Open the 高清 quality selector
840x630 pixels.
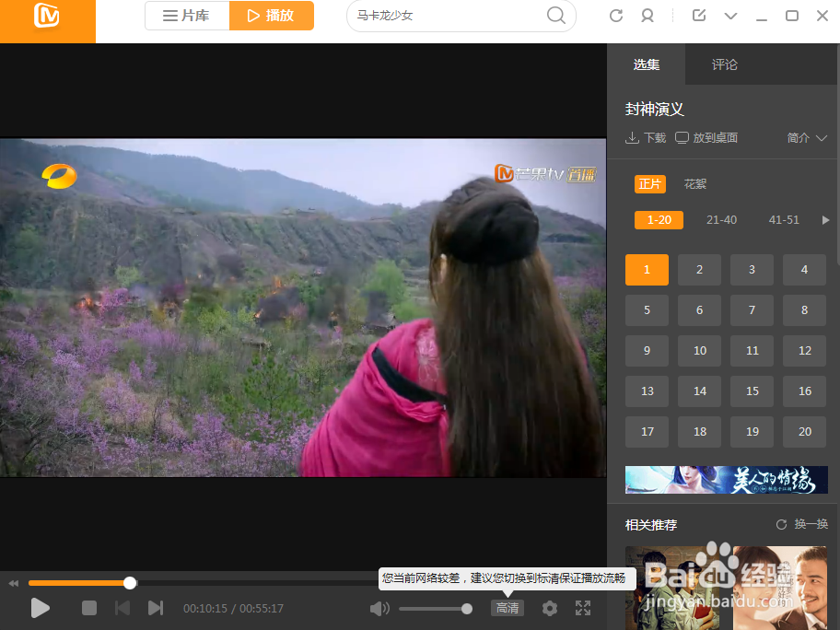[x=507, y=608]
